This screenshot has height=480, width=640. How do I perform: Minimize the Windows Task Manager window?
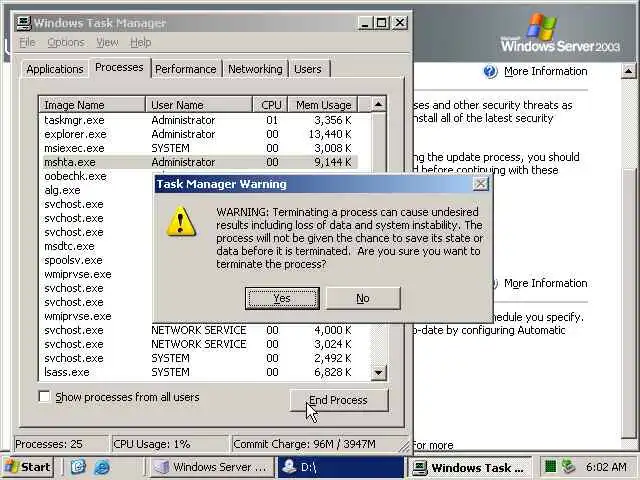coord(365,23)
